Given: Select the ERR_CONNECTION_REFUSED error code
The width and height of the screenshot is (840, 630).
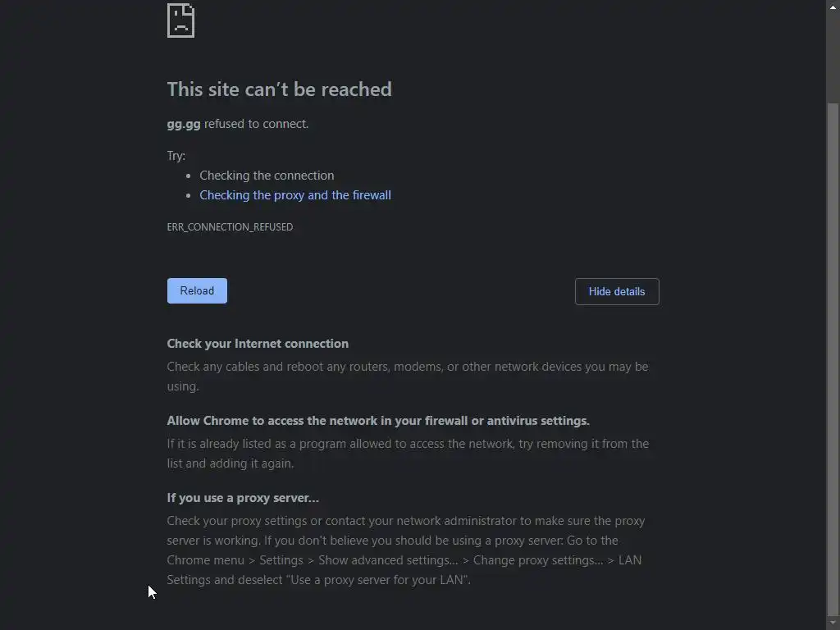Looking at the screenshot, I should (230, 227).
